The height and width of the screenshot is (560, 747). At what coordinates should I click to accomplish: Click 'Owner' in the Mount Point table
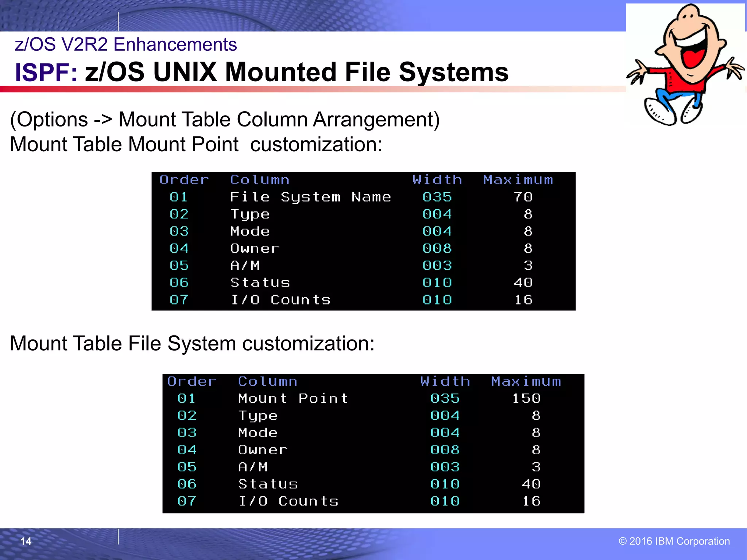click(263, 450)
